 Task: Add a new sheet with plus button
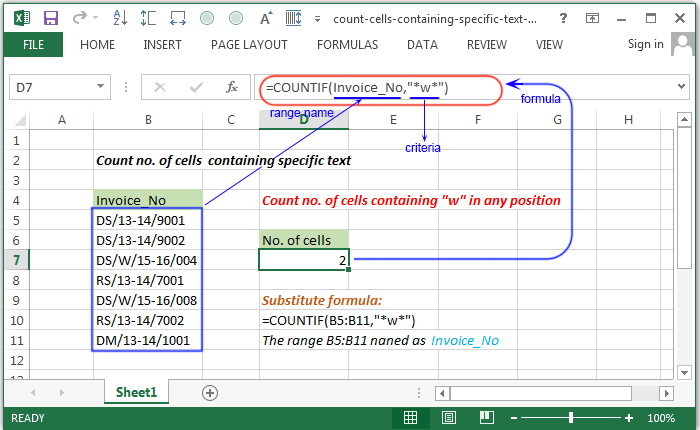pyautogui.click(x=210, y=393)
